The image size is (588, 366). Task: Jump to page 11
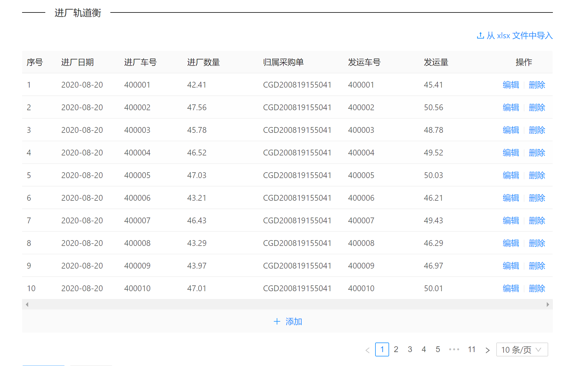[x=471, y=349]
